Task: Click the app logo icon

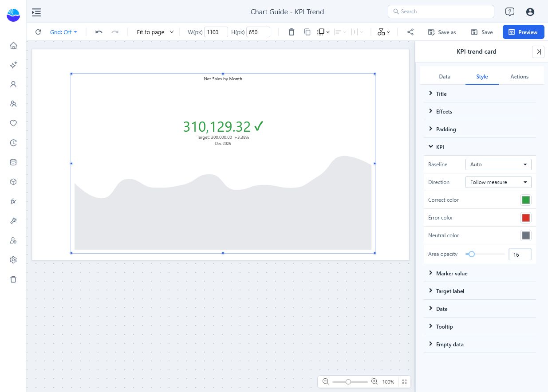Action: click(13, 15)
